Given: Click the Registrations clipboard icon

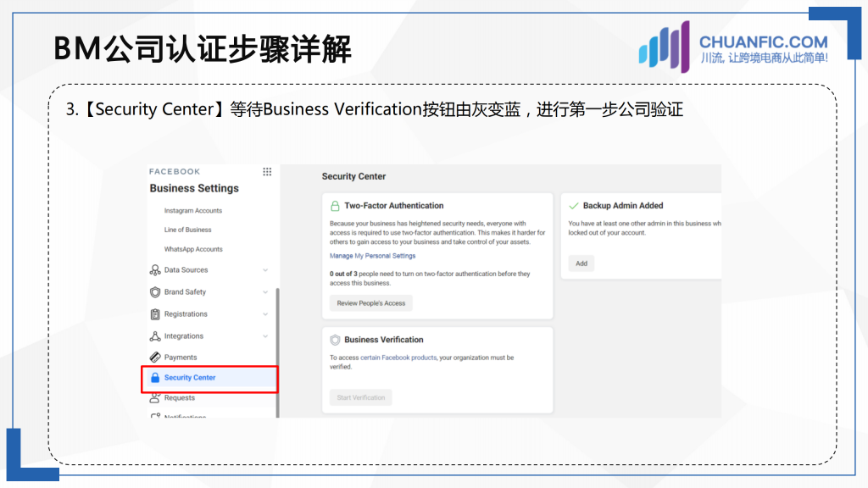Looking at the screenshot, I should coord(155,314).
